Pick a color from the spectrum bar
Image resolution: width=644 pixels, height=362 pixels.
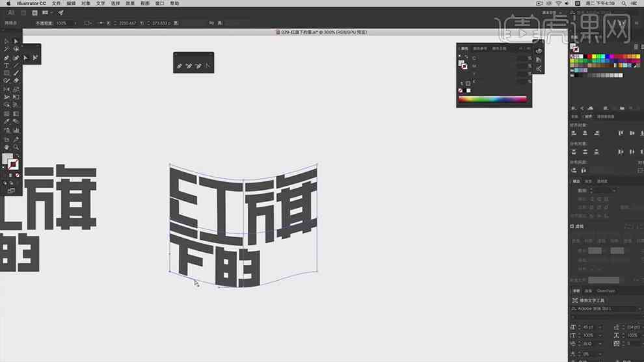coord(492,99)
